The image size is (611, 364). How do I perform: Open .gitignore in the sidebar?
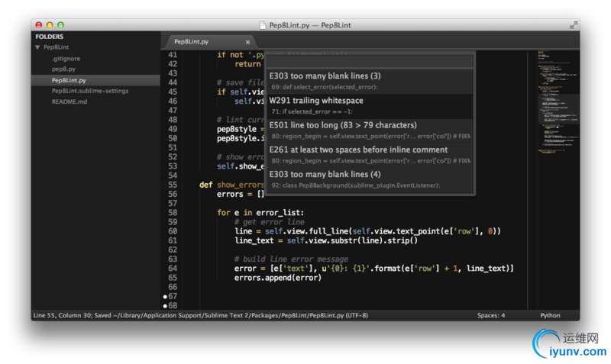click(66, 59)
